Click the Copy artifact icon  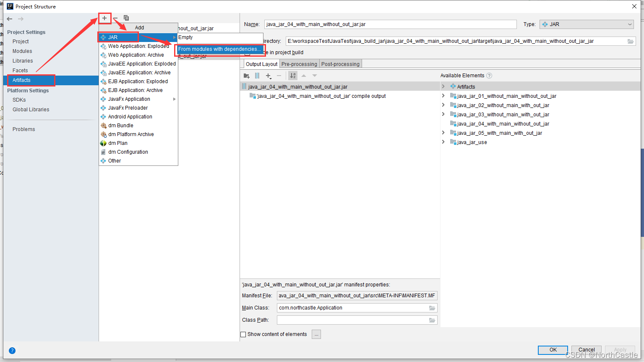126,18
